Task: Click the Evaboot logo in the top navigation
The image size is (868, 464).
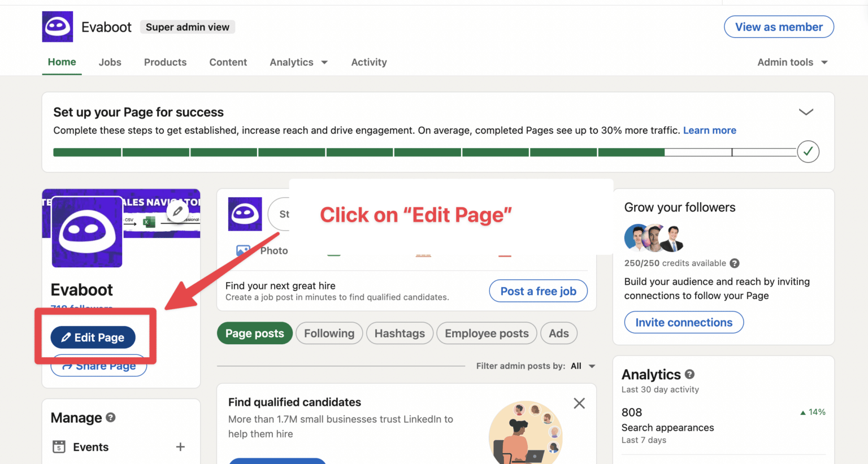Action: (x=57, y=27)
